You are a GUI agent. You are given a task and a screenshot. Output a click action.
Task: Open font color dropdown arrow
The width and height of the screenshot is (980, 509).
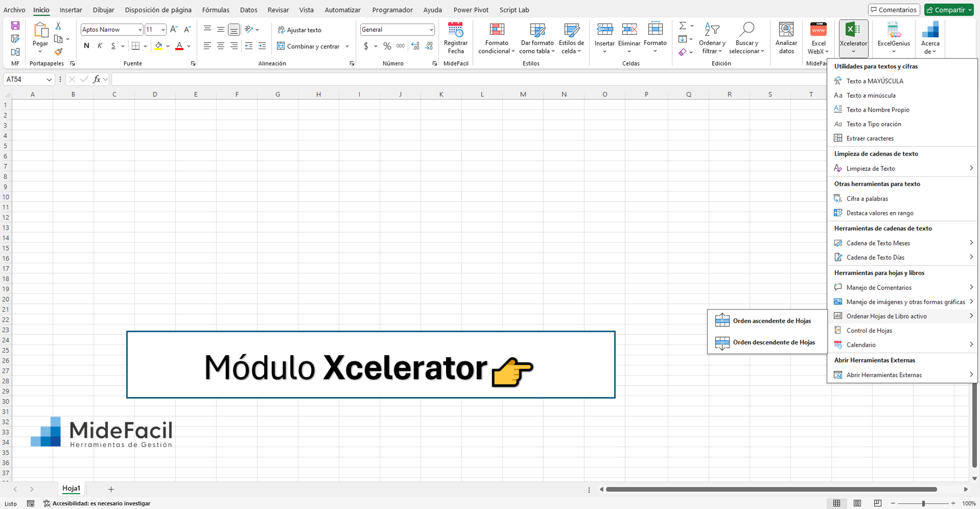(x=189, y=46)
